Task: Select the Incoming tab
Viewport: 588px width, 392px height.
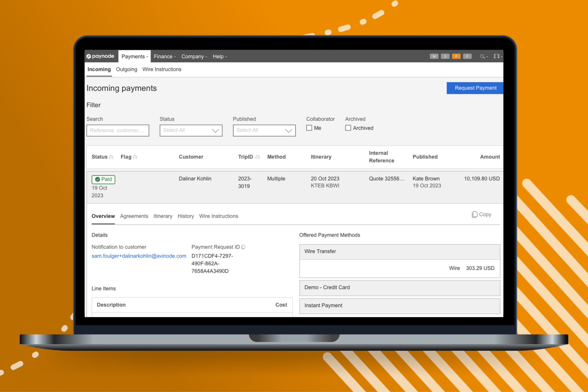Action: (99, 69)
